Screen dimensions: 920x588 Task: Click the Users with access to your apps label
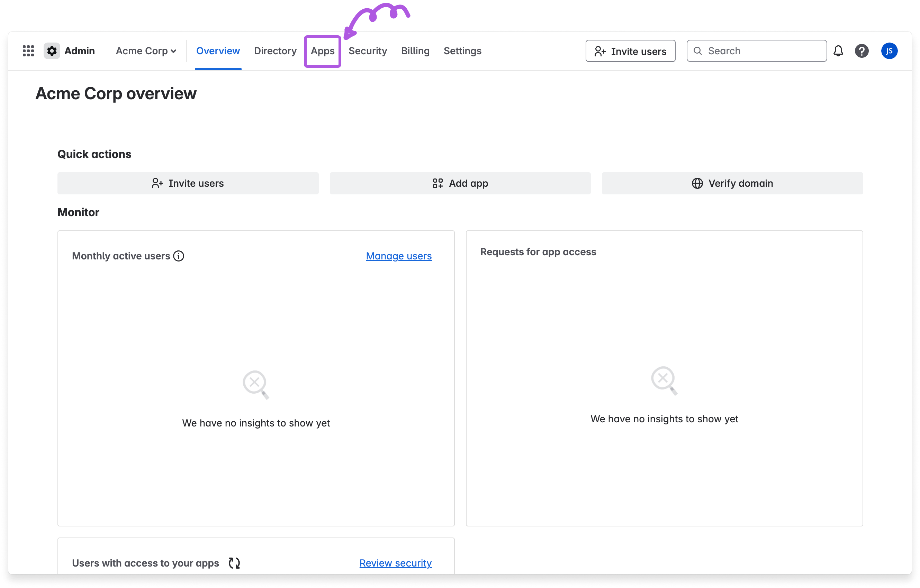(x=145, y=563)
